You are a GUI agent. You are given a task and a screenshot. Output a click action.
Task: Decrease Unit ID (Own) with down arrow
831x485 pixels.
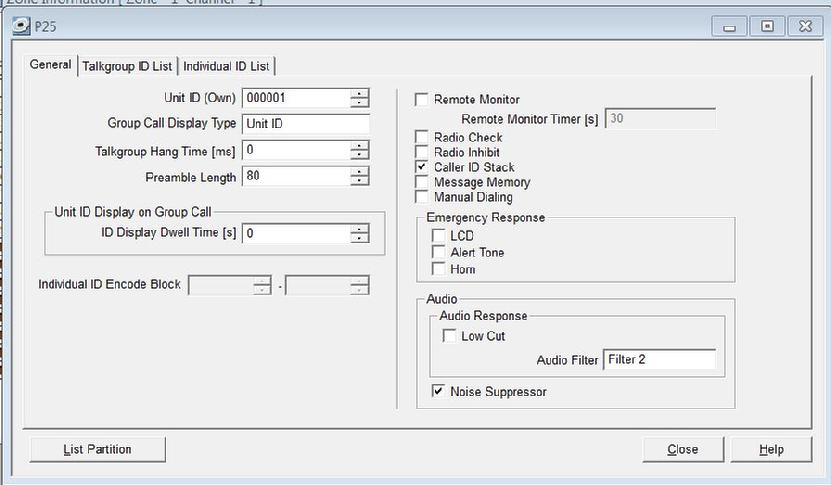point(359,102)
